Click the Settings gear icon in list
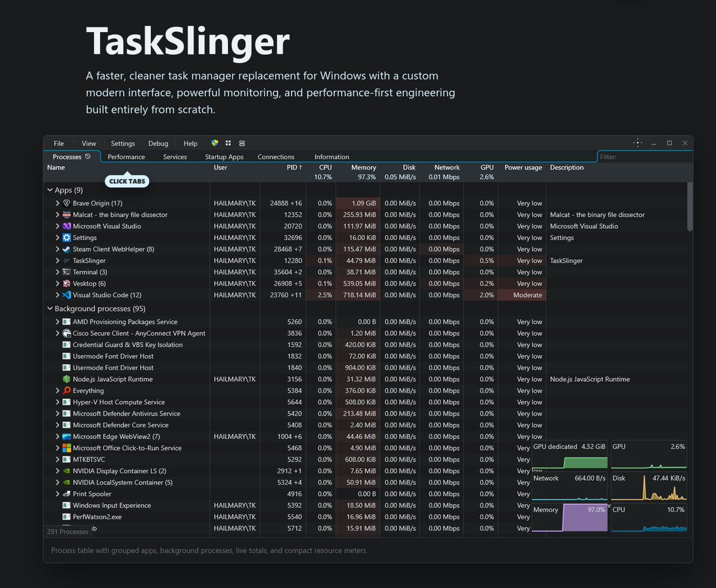Viewport: 716px width, 588px height. pos(67,238)
